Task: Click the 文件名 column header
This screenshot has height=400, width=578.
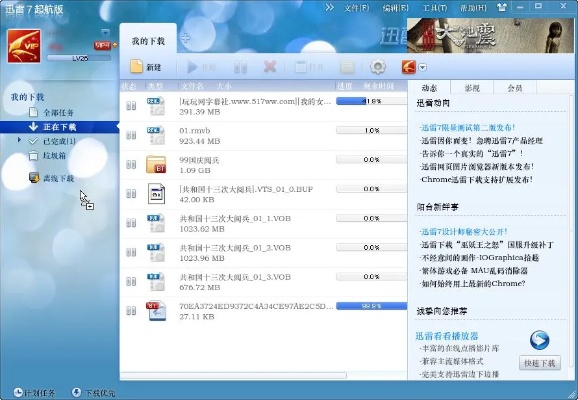Action: [192, 86]
